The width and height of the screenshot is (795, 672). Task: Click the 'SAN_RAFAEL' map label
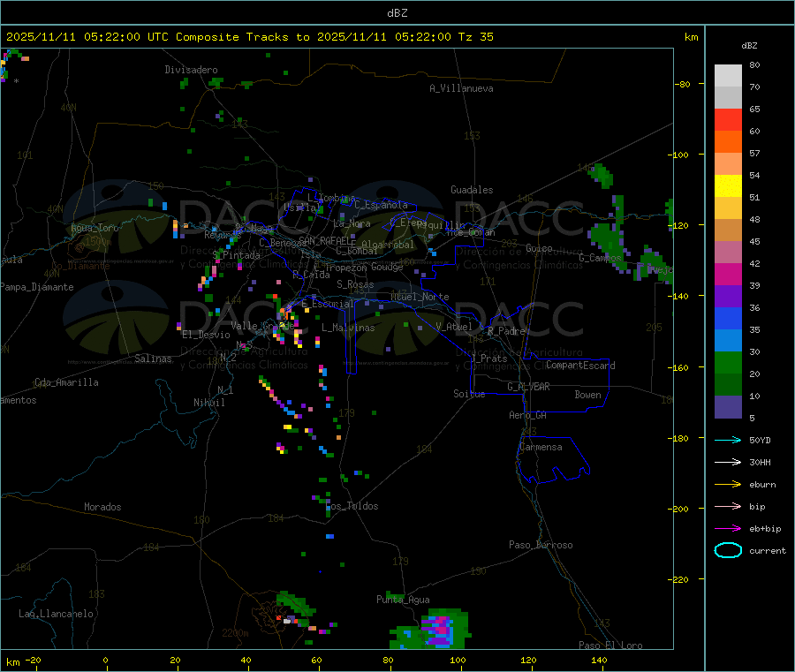(x=327, y=240)
